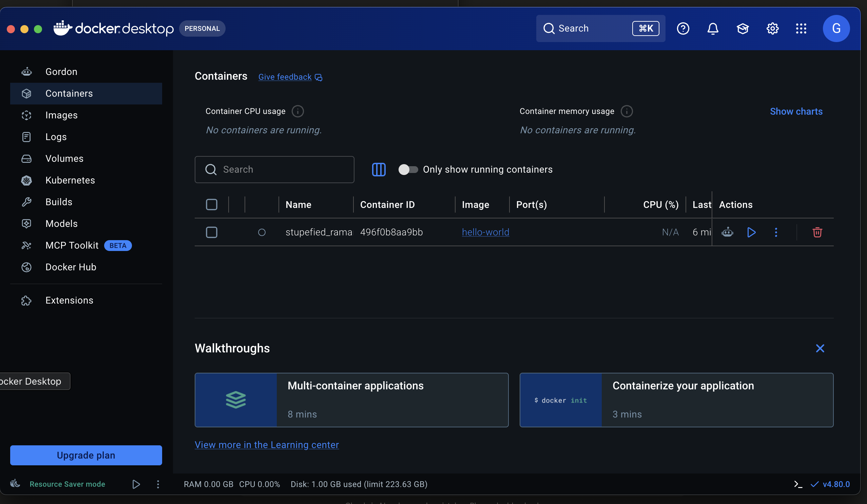This screenshot has height=504, width=867.
Task: Delete the stupefied_rama container
Action: 817,232
